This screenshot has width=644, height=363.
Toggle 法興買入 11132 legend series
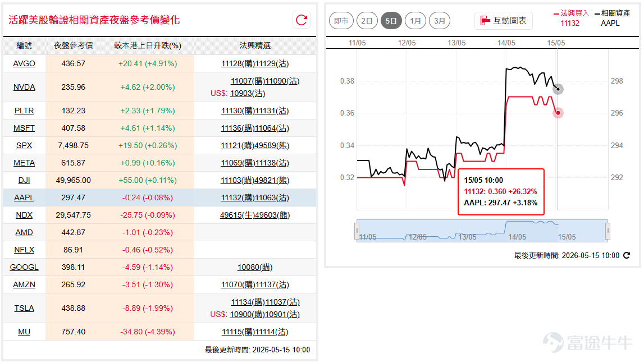(572, 18)
